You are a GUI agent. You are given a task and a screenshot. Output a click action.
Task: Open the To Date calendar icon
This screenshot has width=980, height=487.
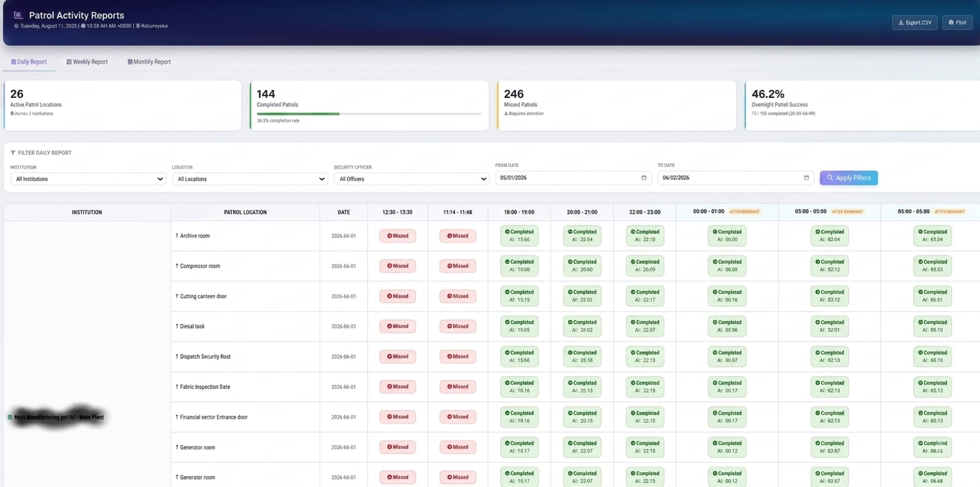[806, 178]
